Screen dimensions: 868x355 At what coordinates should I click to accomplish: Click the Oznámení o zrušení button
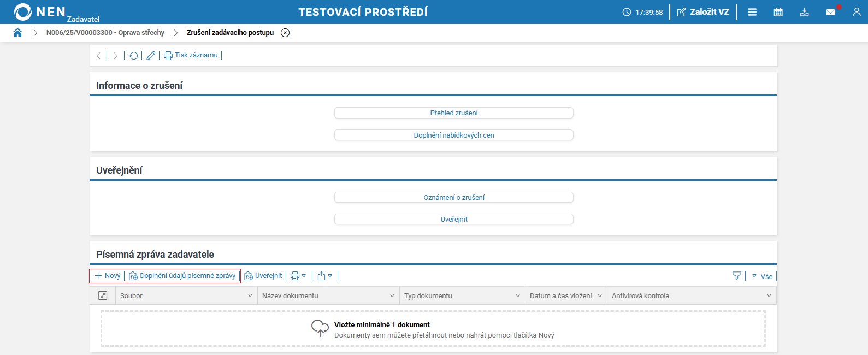[x=453, y=197]
